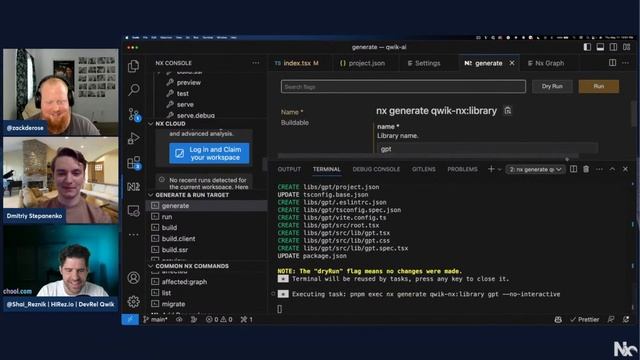Open the Search view in the activity bar
The width and height of the screenshot is (640, 360).
133,89
